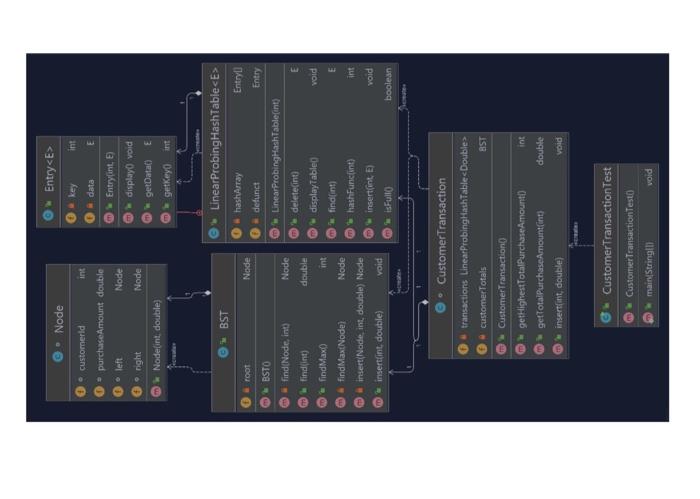Click the LinearProbingHashTable<Double> type label

(464, 206)
